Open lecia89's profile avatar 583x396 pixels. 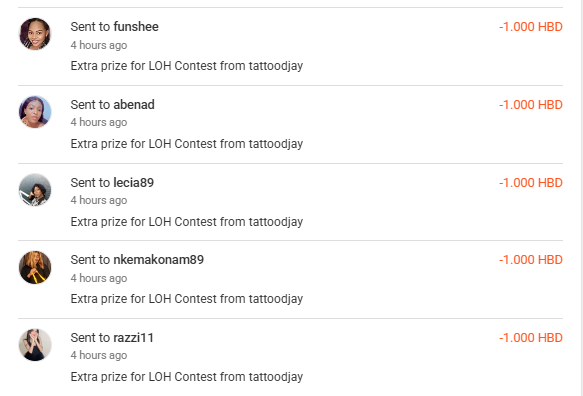[x=35, y=190]
